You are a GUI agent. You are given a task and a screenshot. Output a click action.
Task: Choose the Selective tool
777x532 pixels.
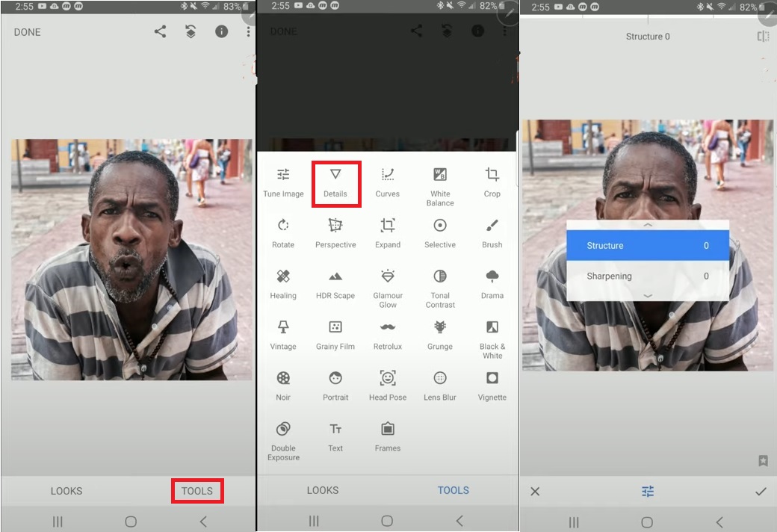(440, 234)
